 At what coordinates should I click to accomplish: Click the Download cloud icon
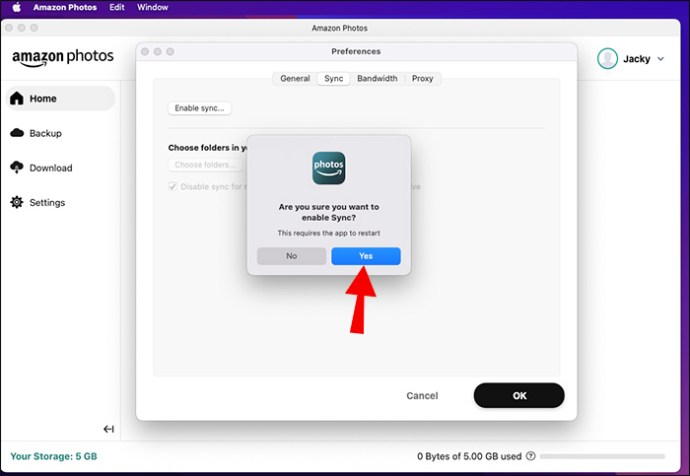[17, 168]
